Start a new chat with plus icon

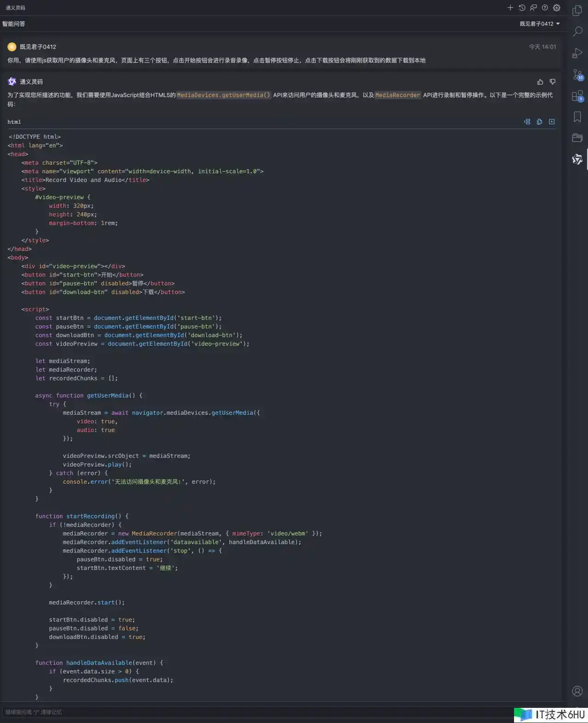click(510, 8)
